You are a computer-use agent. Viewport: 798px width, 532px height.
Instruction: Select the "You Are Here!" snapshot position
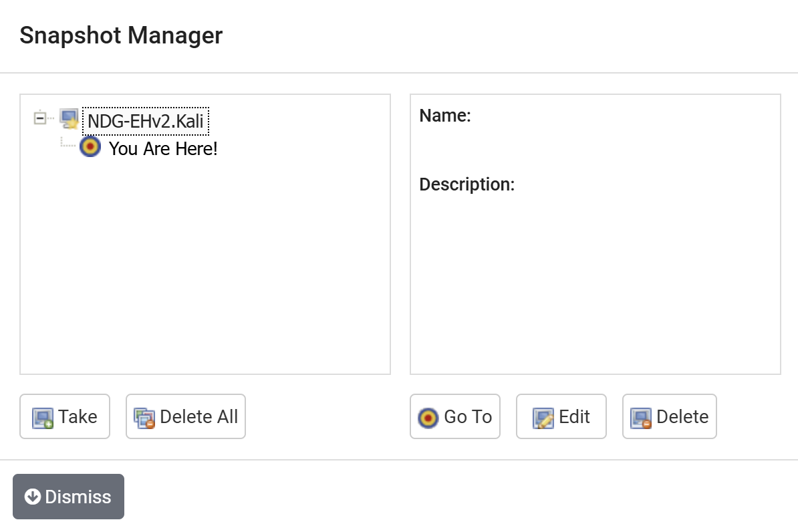pyautogui.click(x=163, y=148)
